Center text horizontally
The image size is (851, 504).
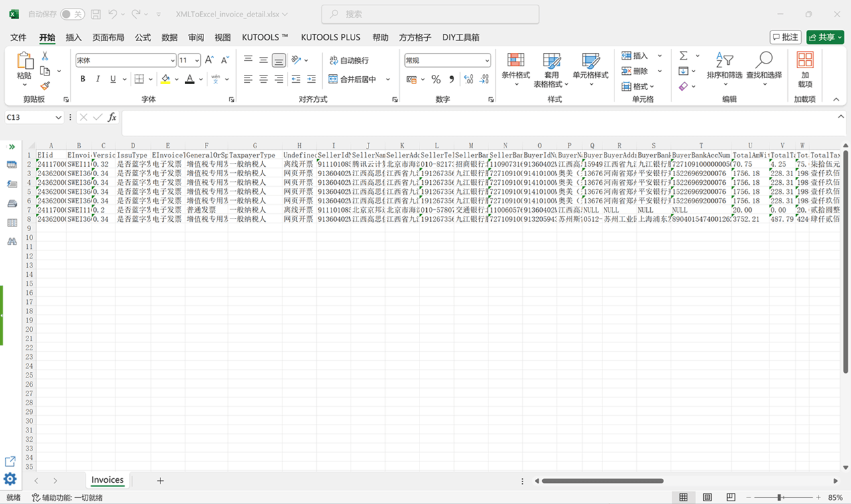[263, 79]
